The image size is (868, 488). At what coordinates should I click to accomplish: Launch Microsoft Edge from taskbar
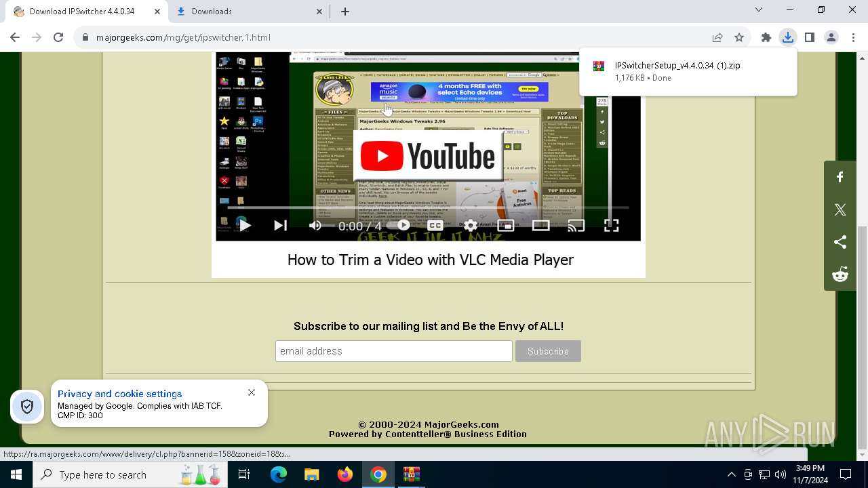click(x=279, y=474)
